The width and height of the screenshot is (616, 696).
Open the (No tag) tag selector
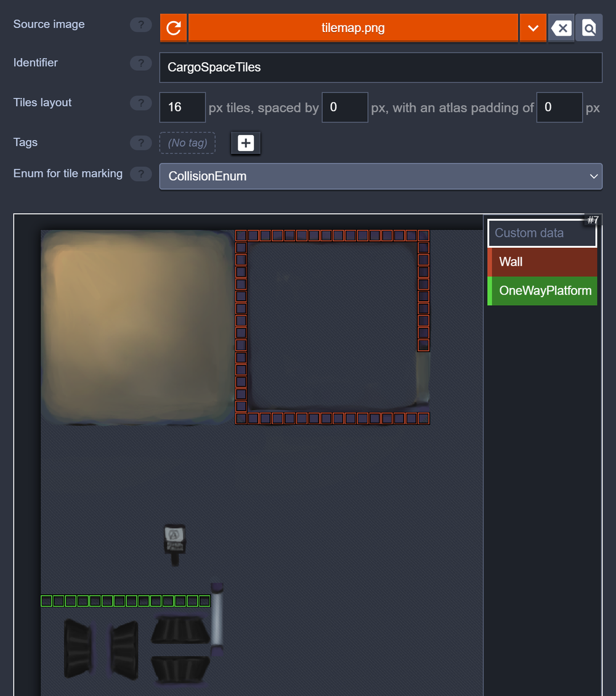tap(187, 142)
